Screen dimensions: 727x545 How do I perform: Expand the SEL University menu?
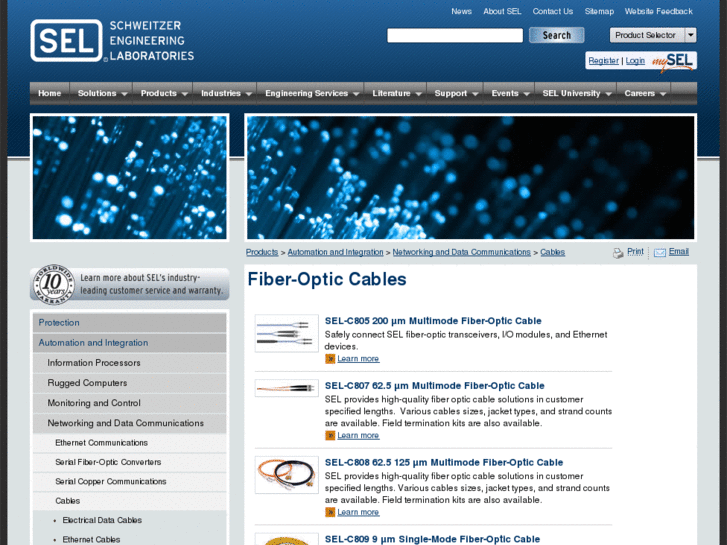click(x=575, y=93)
